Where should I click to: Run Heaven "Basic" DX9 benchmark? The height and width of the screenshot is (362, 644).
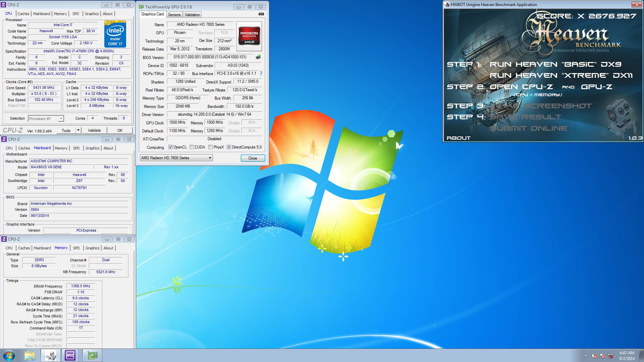[555, 64]
